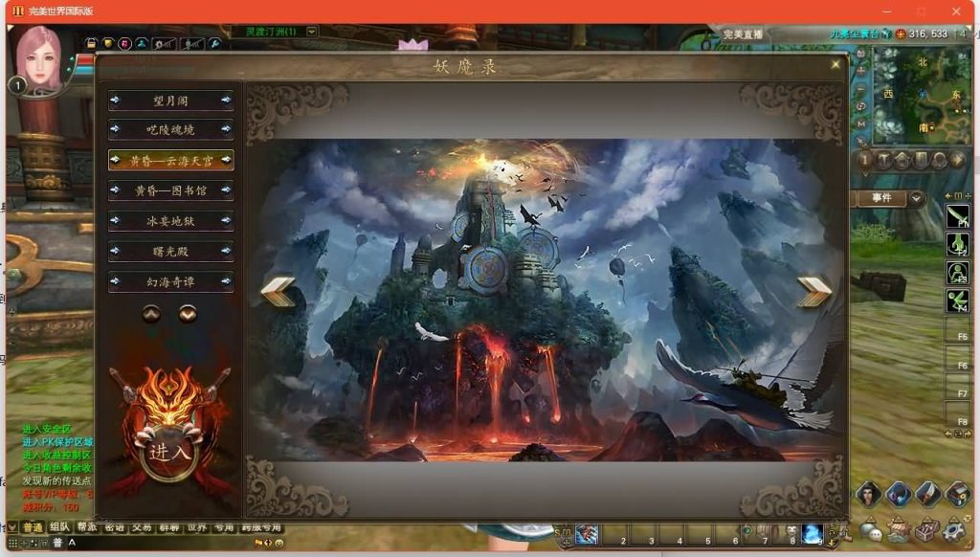This screenshot has width=980, height=557.
Task: Expand the 事件 events dropdown arrow
Action: click(x=915, y=198)
